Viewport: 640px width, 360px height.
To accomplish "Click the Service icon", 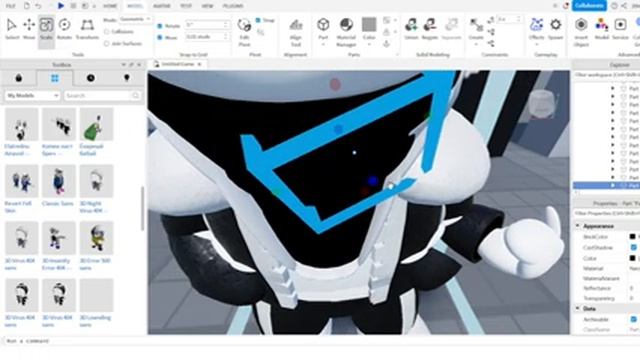I will pos(620,29).
